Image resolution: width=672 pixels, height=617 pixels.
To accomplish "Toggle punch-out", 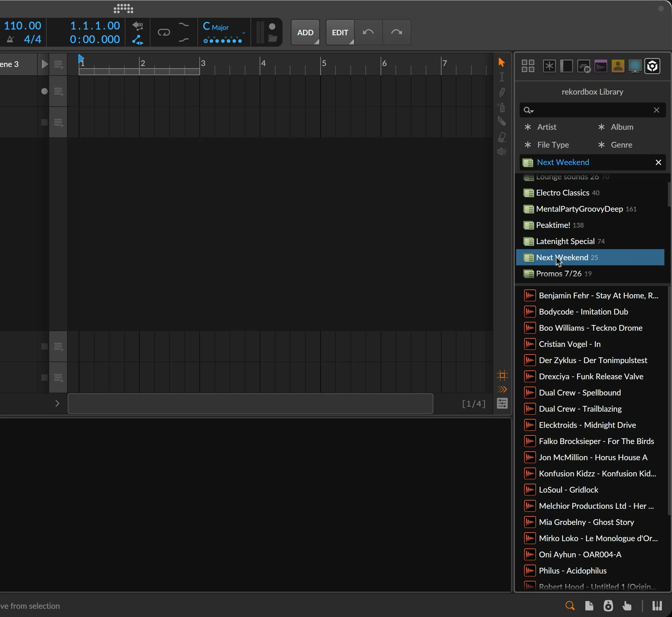I will pyautogui.click(x=184, y=40).
